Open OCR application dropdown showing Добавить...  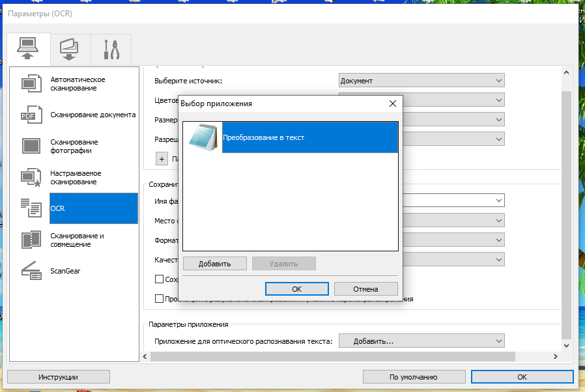pyautogui.click(x=421, y=341)
